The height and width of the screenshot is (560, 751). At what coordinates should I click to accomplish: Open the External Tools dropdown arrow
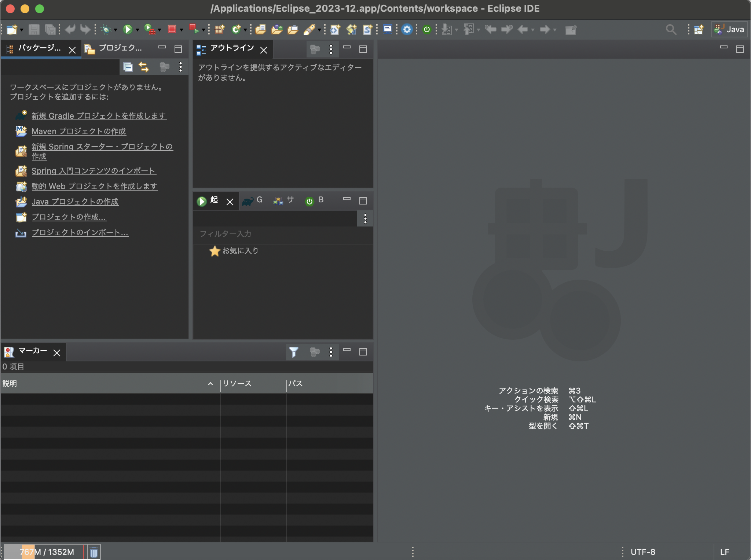coord(160,30)
